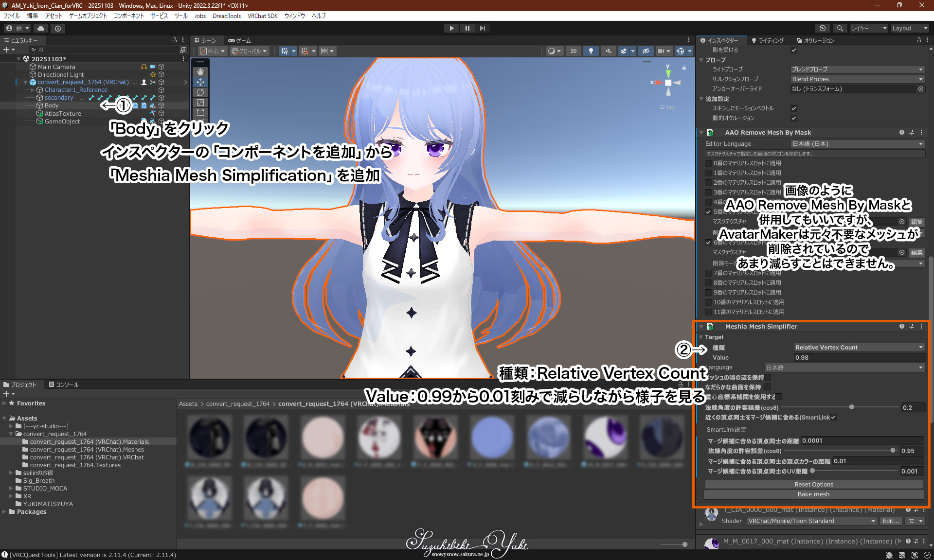Toggle 動的オクルージョン checkbox

[793, 118]
